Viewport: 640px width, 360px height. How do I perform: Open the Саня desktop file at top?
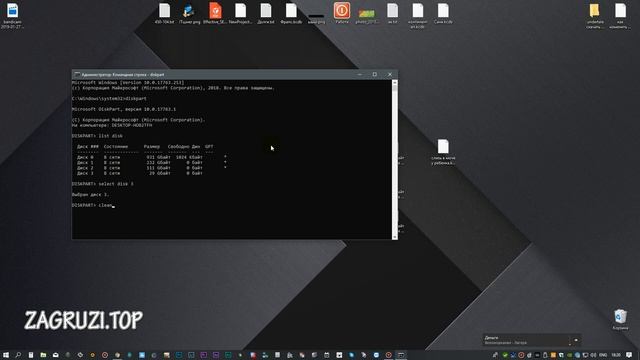click(x=443, y=13)
